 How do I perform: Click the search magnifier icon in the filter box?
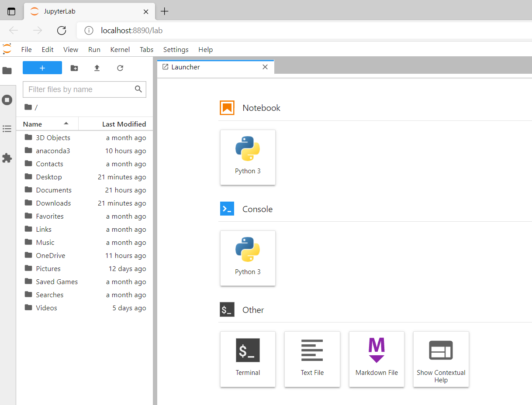tap(138, 89)
